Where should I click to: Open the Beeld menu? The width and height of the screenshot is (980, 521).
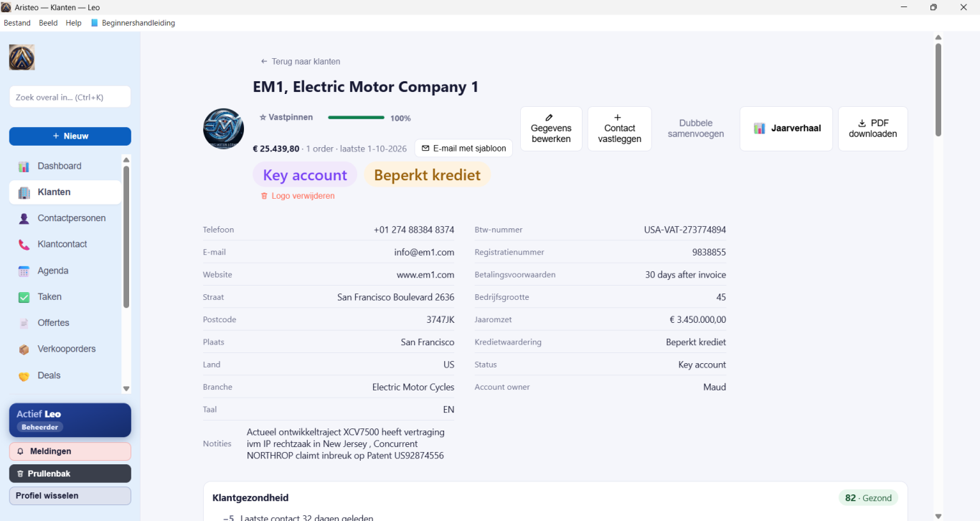click(x=48, y=23)
